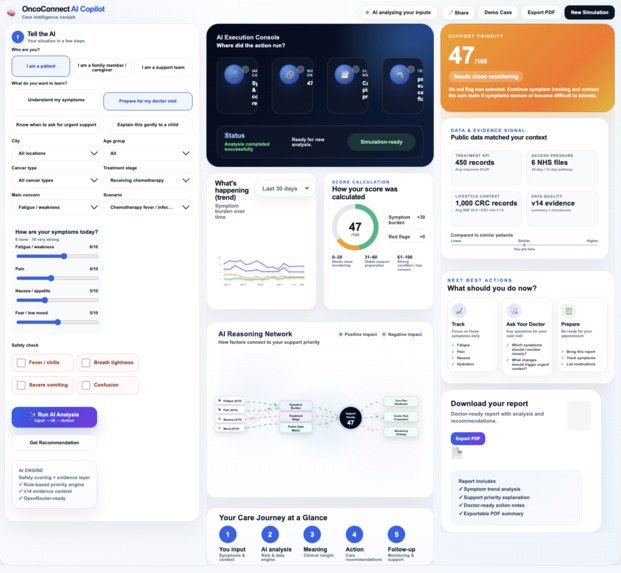
Task: Adjust the Fear / low mood slider
Action: [x=57, y=322]
